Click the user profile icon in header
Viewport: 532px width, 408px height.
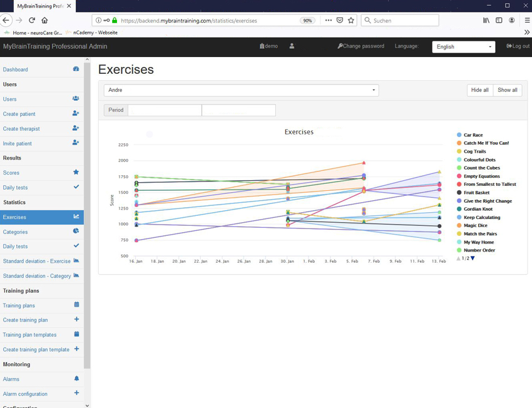tap(292, 46)
